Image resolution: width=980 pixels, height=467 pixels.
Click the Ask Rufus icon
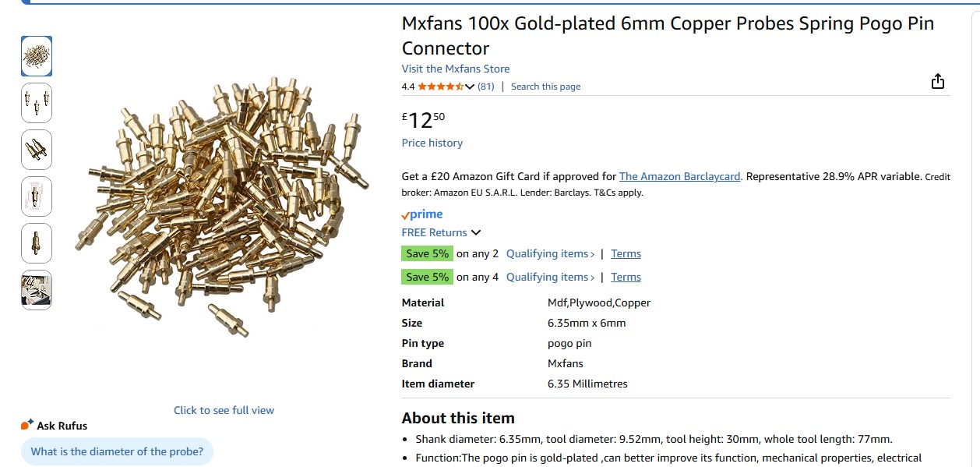27,425
